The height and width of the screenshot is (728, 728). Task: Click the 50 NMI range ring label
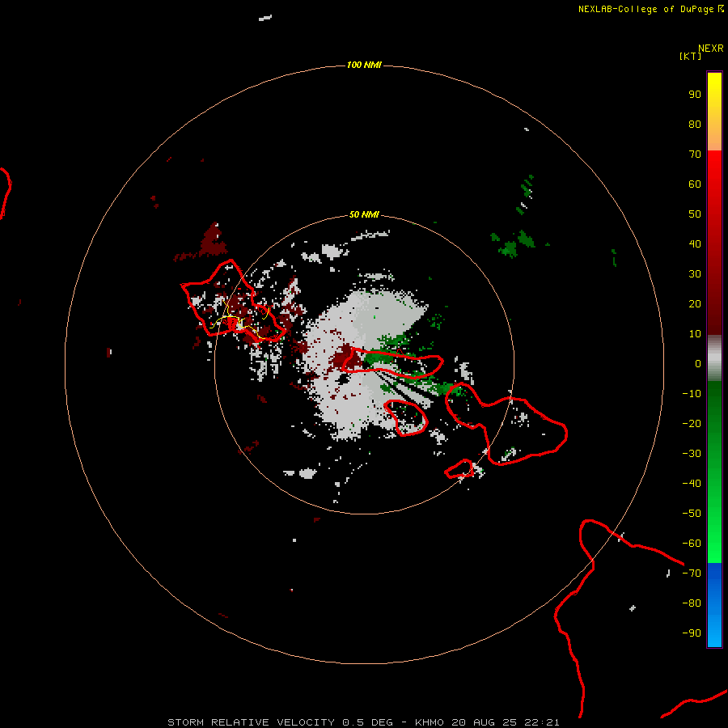pos(364,214)
